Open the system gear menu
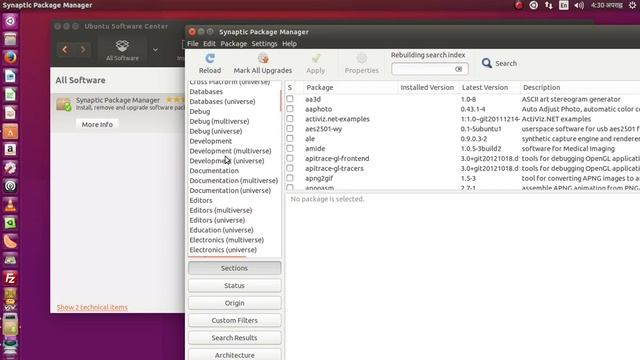The width and height of the screenshot is (640, 360). [632, 5]
